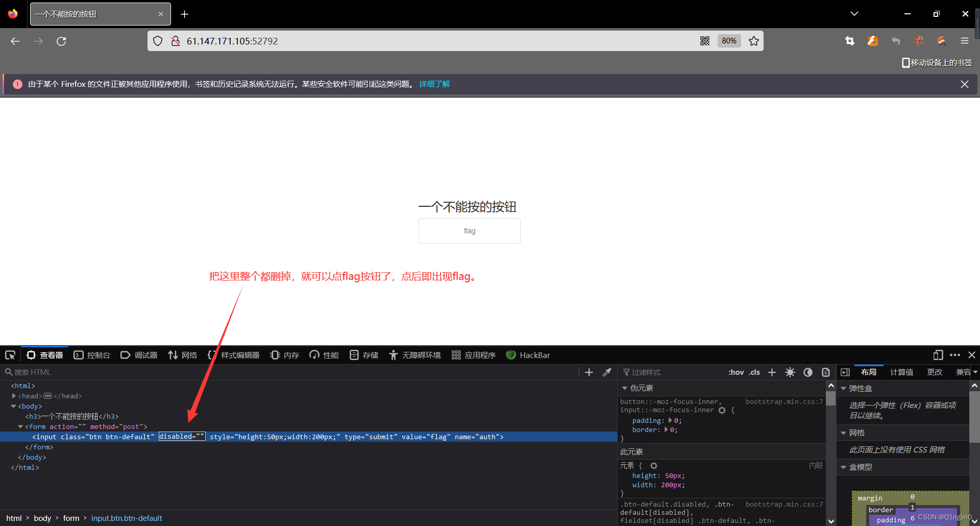The image size is (980, 526).
Task: Open the 无障碍环境 accessibility tab
Action: [x=415, y=355]
